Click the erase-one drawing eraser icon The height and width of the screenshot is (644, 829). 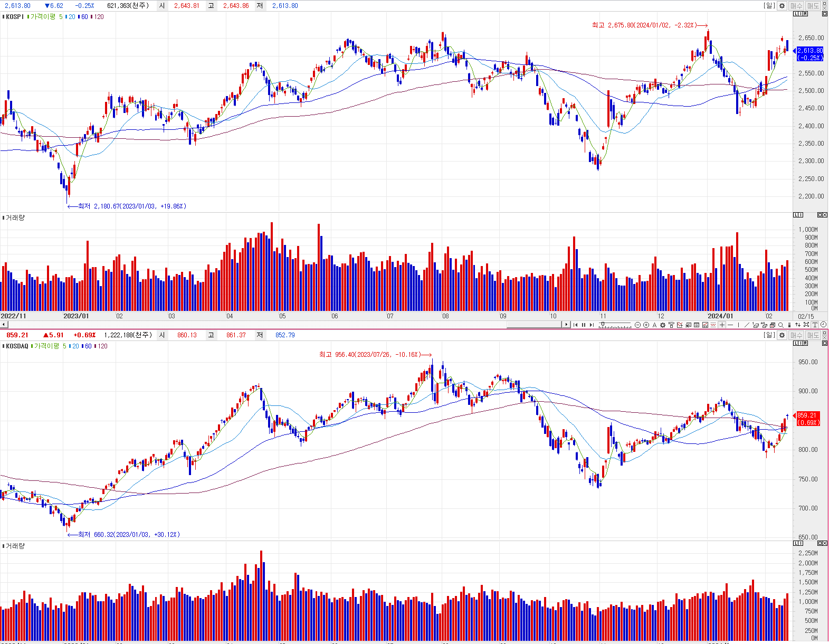pos(755,325)
